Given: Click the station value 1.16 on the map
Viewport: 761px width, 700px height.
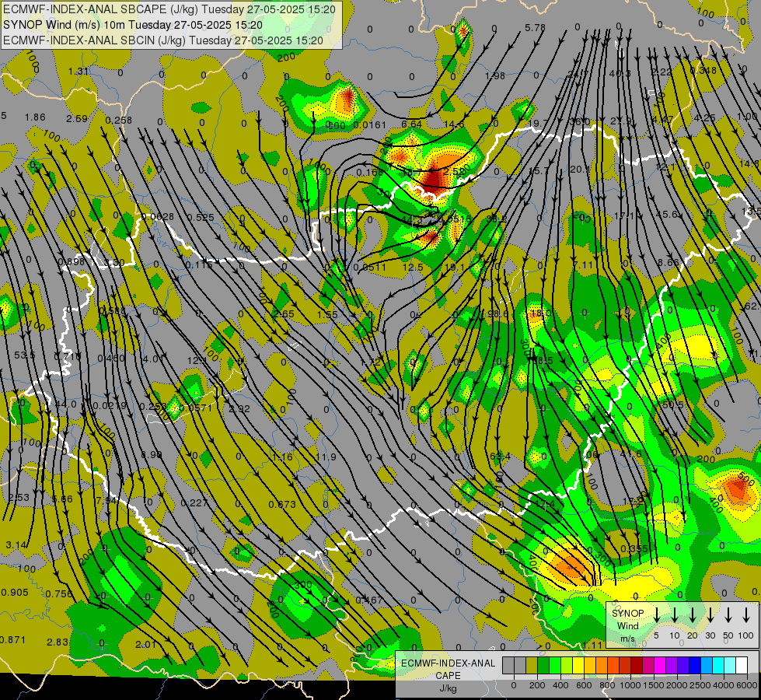Looking at the screenshot, I should 282,457.
